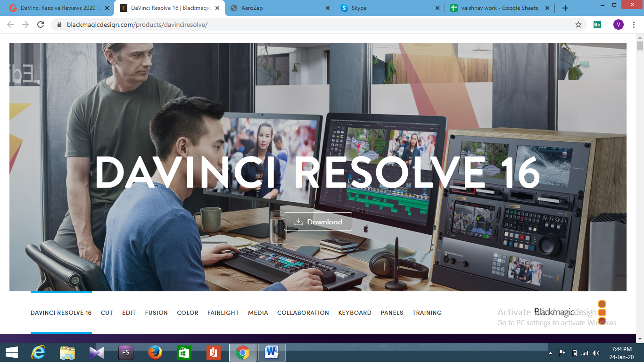
Task: Click the Blackmagicdesign logo
Action: pyautogui.click(x=570, y=313)
